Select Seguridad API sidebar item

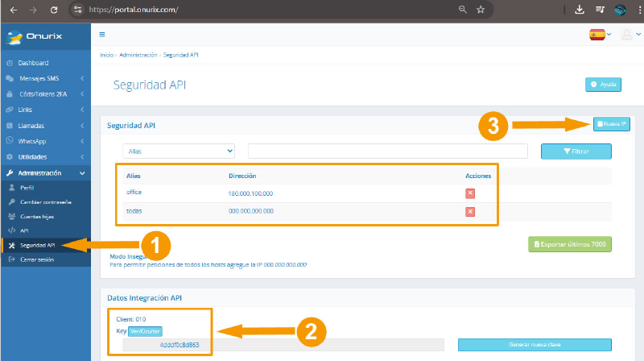[x=37, y=245]
